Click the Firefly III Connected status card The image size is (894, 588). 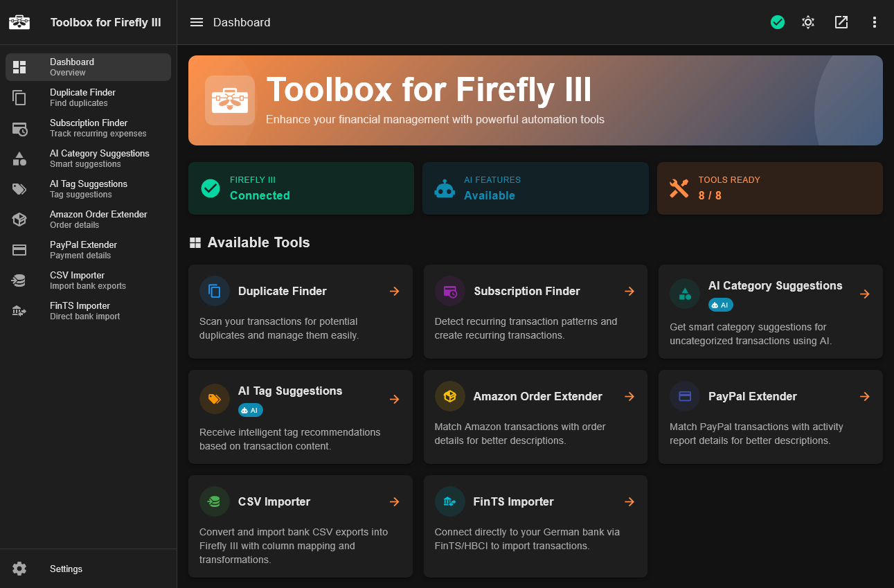click(301, 188)
